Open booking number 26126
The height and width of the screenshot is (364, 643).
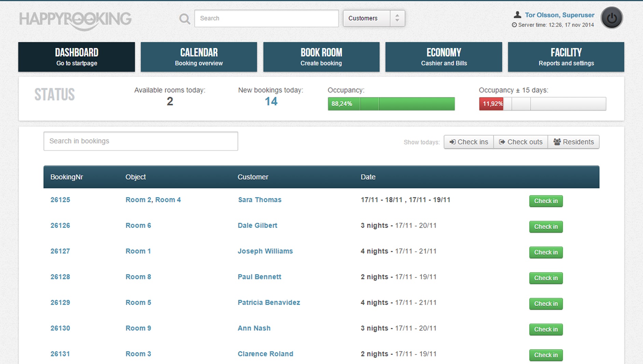click(x=60, y=225)
